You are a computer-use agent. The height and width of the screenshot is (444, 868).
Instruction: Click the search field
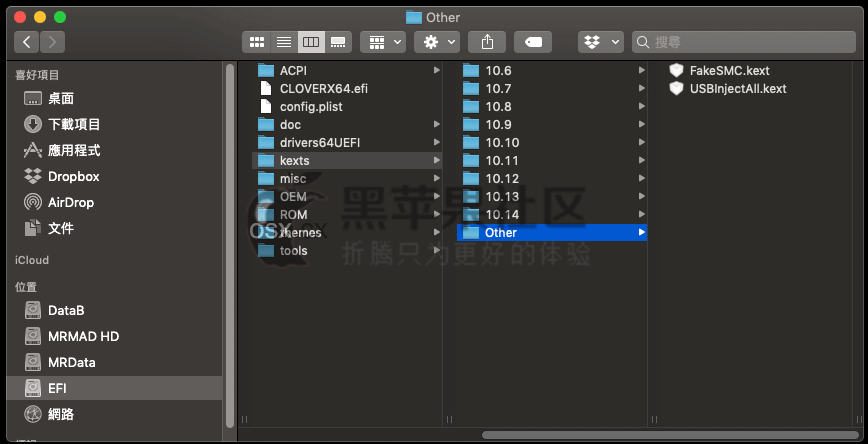point(744,42)
